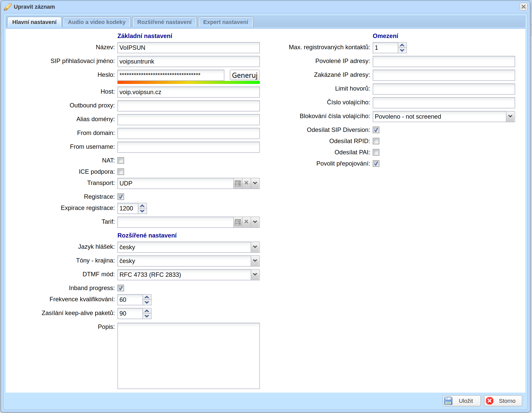Open the Tarif field list picker icon
Viewport: 532px width, 413px height.
[x=238, y=222]
